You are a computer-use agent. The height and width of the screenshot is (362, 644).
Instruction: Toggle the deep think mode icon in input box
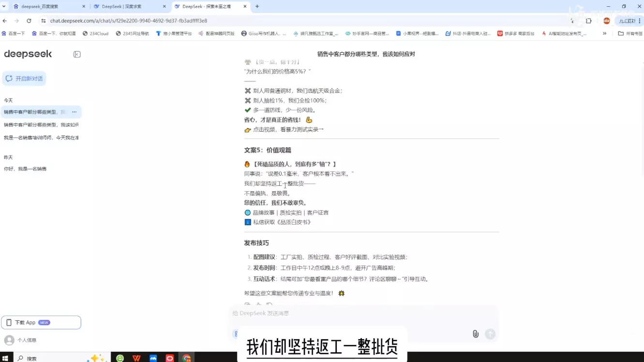(x=237, y=334)
